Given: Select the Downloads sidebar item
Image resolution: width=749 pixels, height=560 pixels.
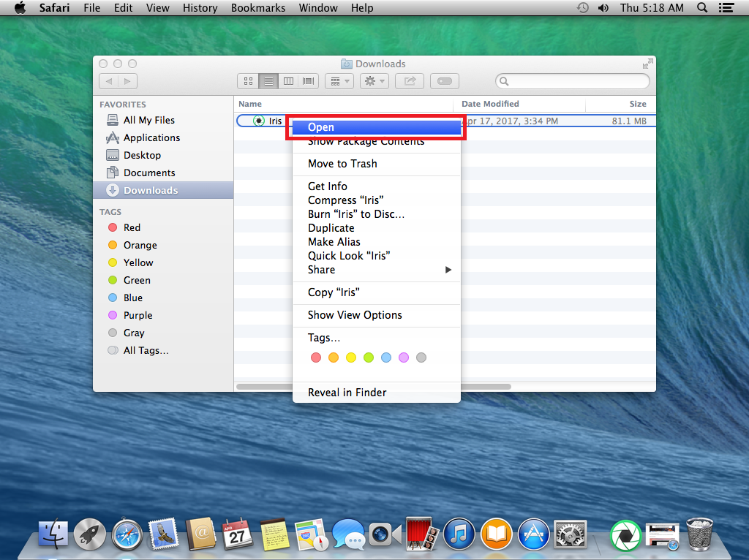Looking at the screenshot, I should coord(163,191).
